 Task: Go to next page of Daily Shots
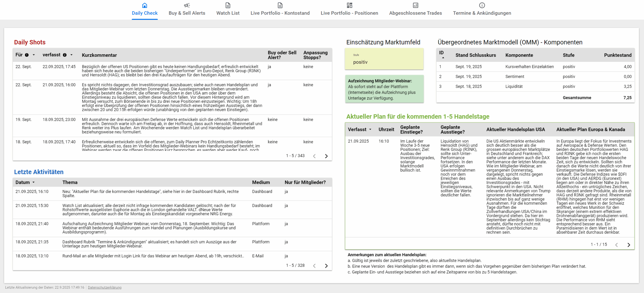[x=326, y=156]
